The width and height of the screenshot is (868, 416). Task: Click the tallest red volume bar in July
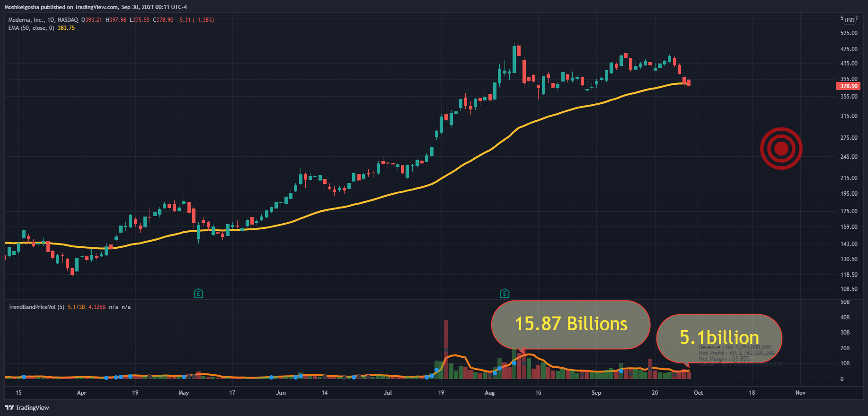[446, 350]
